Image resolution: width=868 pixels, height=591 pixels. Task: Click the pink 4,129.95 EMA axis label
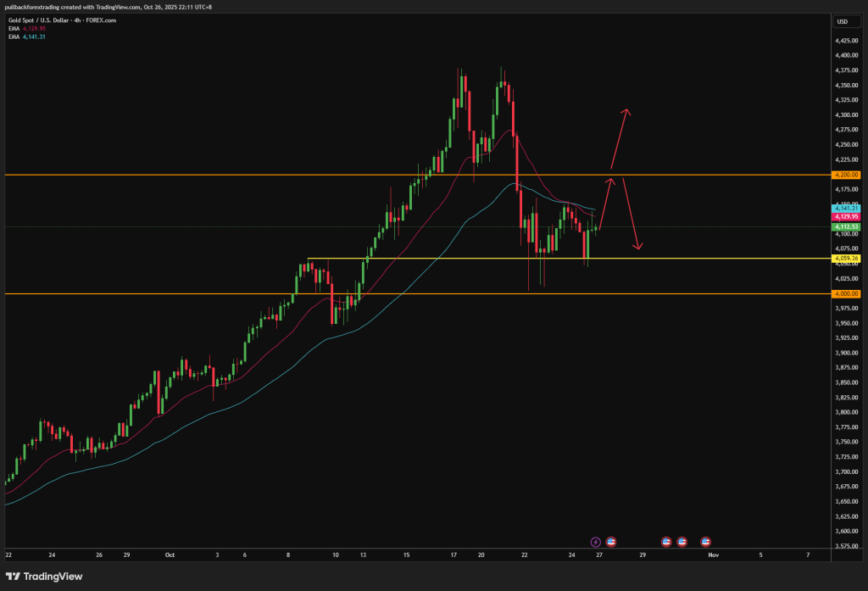click(x=846, y=217)
